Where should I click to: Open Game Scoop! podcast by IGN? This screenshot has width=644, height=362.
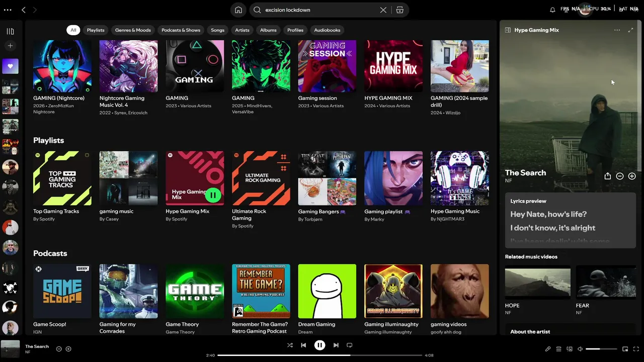point(62,299)
